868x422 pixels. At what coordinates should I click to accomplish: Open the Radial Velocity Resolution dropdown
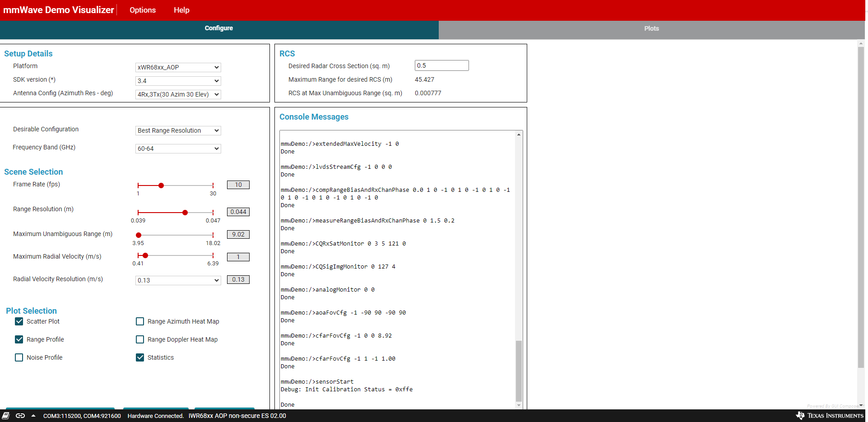coord(178,280)
